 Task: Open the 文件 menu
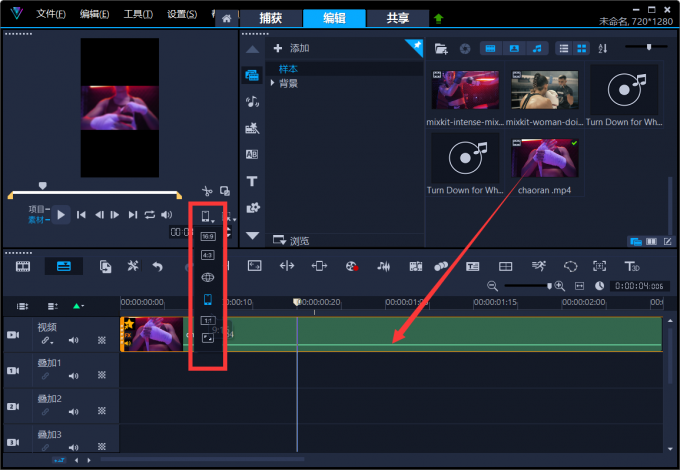coord(51,14)
